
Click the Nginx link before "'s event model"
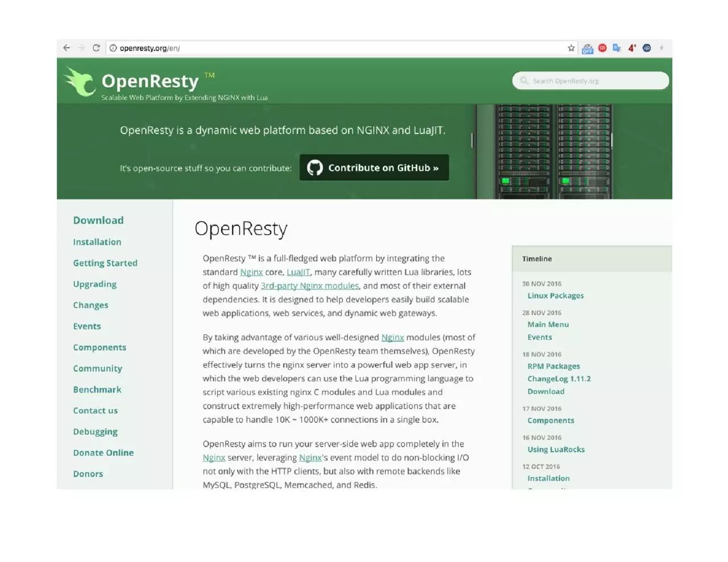point(311,458)
